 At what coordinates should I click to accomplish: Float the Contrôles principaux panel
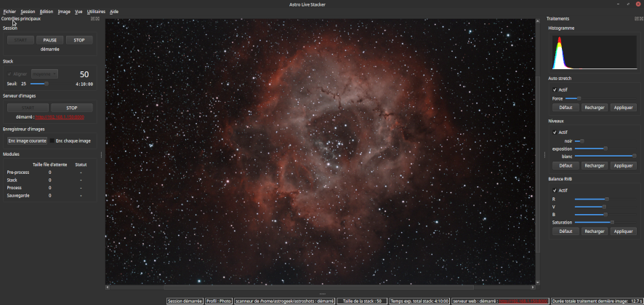(92, 19)
